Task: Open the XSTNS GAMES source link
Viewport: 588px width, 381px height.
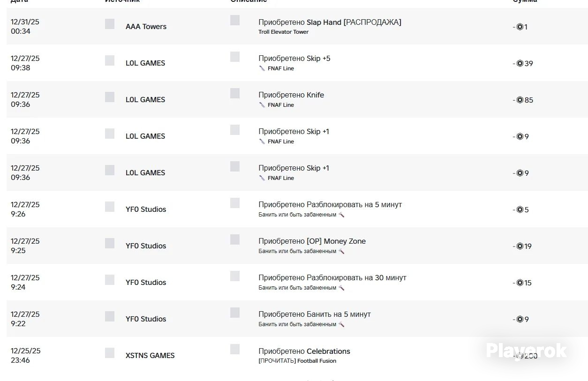Action: click(x=150, y=356)
